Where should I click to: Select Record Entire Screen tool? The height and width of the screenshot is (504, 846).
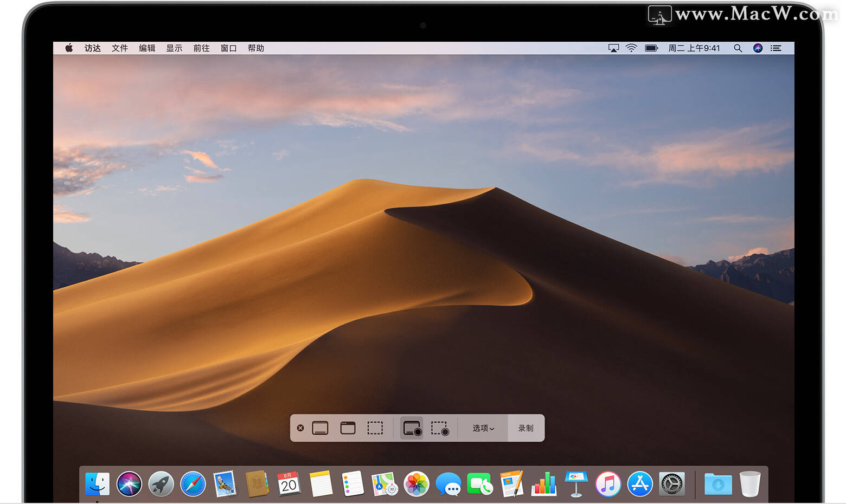pyautogui.click(x=412, y=428)
